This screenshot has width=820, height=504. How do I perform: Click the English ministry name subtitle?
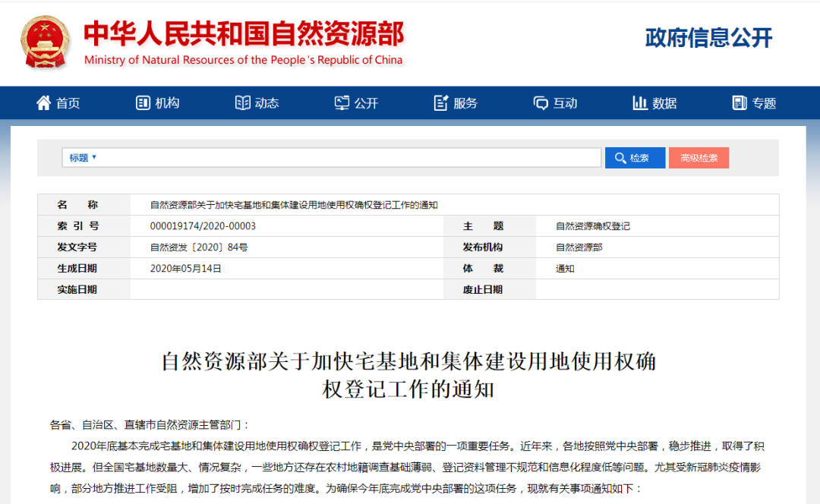(x=243, y=60)
